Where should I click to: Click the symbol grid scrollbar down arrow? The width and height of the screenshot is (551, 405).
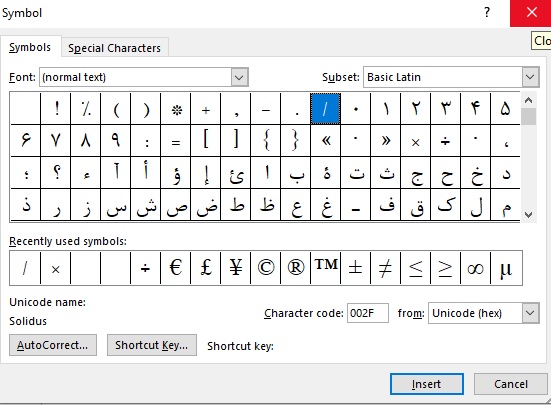[x=528, y=215]
